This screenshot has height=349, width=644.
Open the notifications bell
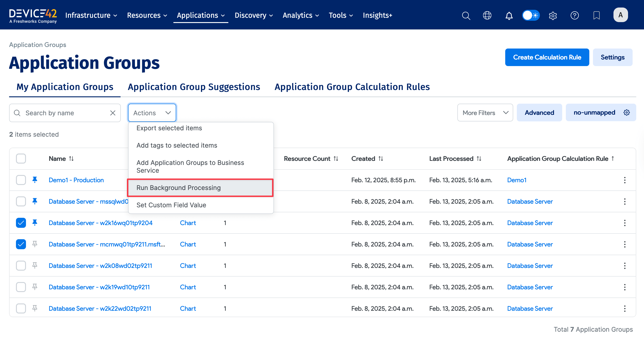(509, 15)
